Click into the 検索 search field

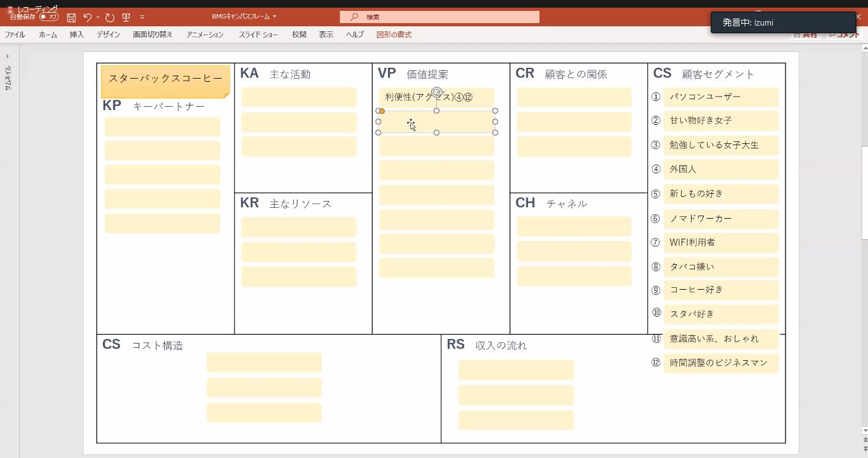tap(440, 17)
